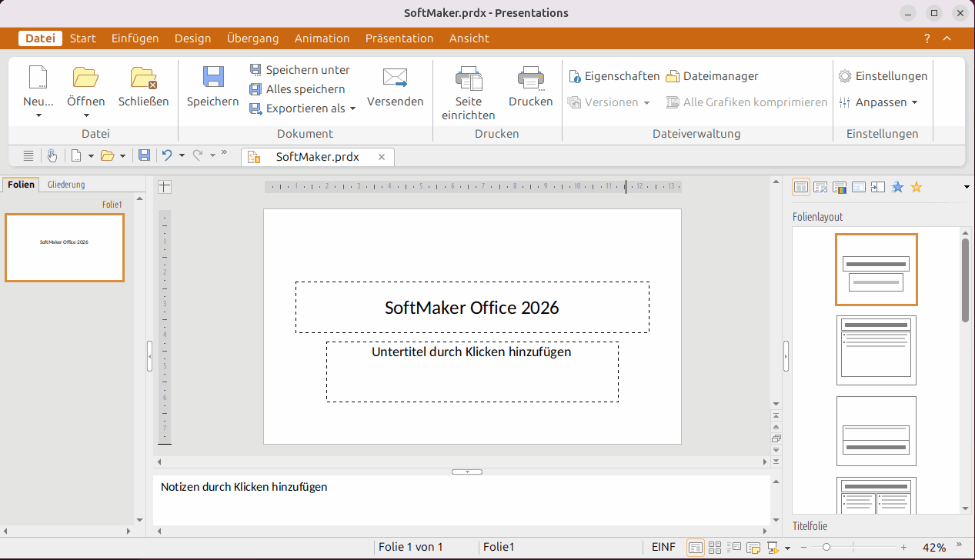The height and width of the screenshot is (560, 975).
Task: Switch to normal slide view in status bar
Action: click(696, 548)
